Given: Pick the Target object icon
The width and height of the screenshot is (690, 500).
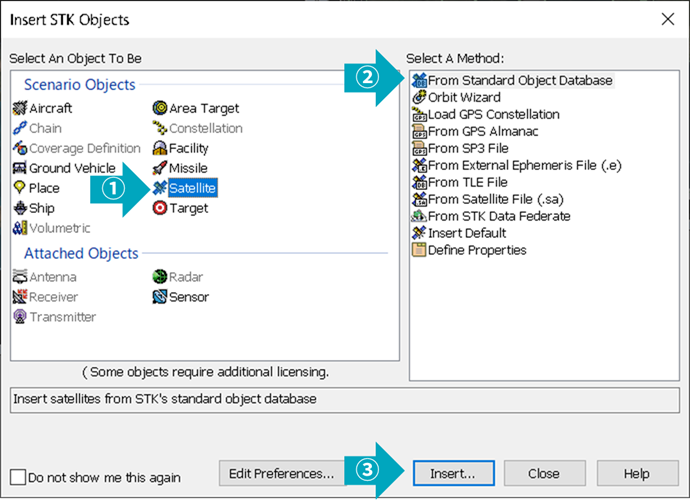Looking at the screenshot, I should click(x=160, y=208).
